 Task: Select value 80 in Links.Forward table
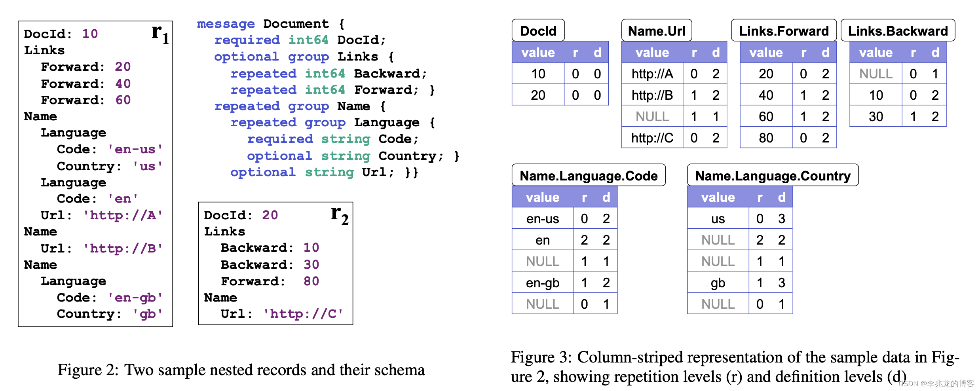(x=766, y=138)
